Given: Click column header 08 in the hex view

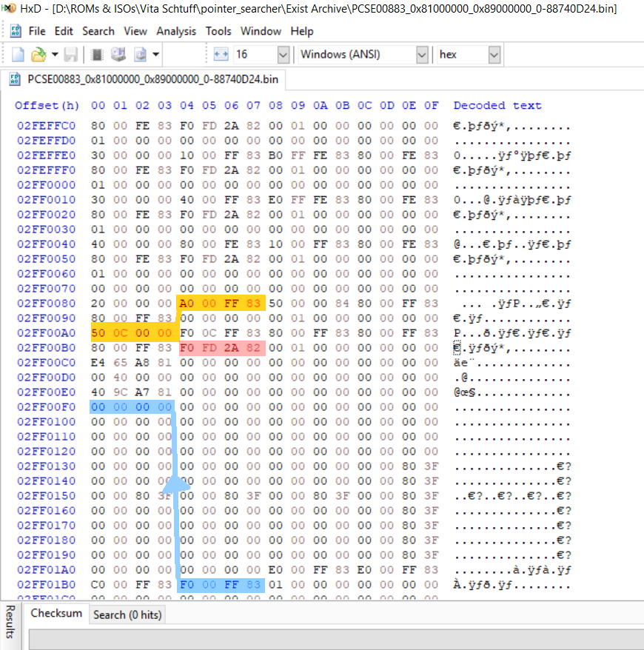Looking at the screenshot, I should [x=275, y=105].
